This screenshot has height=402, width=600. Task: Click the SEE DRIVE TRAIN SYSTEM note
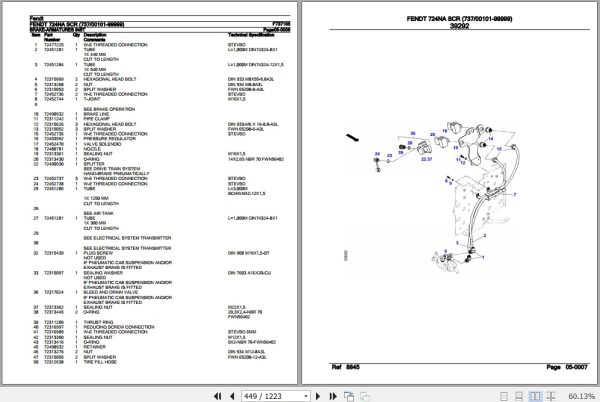[112, 169]
